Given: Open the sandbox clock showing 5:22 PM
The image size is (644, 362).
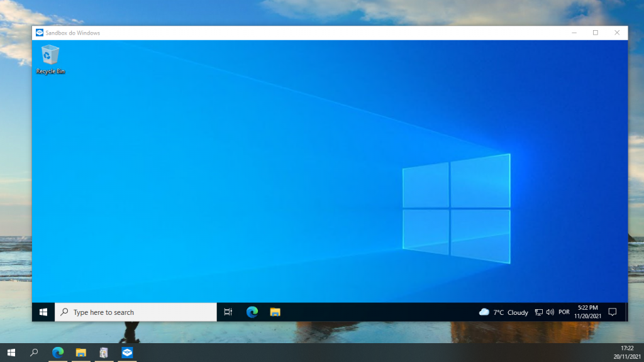Looking at the screenshot, I should pyautogui.click(x=587, y=312).
